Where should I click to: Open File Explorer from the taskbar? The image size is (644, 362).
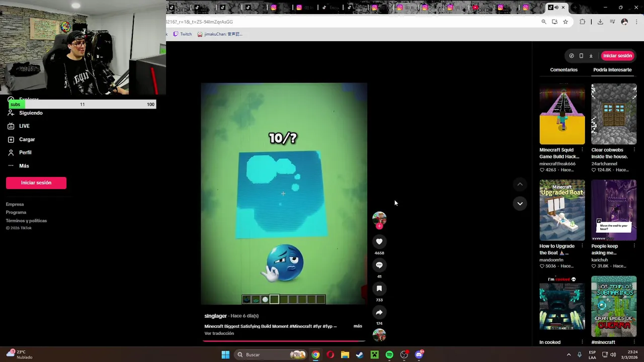point(345,355)
